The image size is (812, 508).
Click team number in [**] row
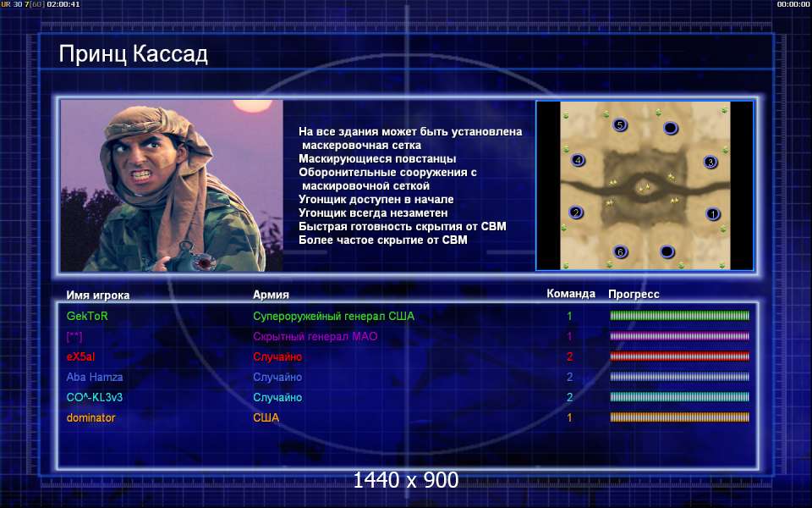pos(569,336)
